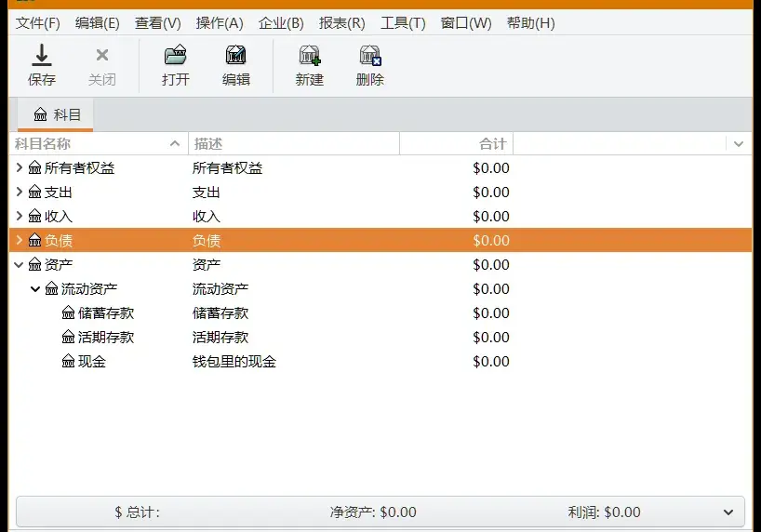The image size is (761, 532).
Task: Select the 储蓄存款 account name
Action: coord(106,313)
